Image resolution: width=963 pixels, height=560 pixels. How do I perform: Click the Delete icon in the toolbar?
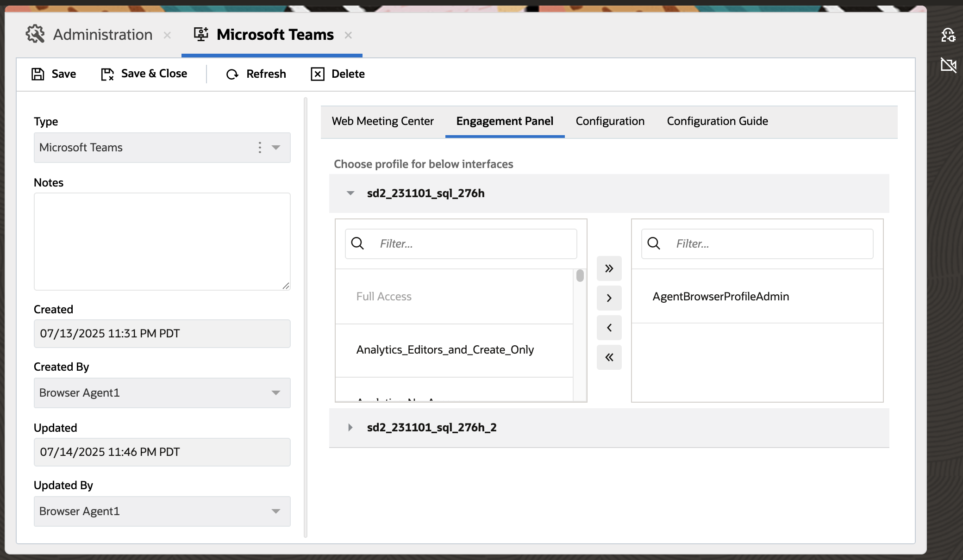(318, 74)
